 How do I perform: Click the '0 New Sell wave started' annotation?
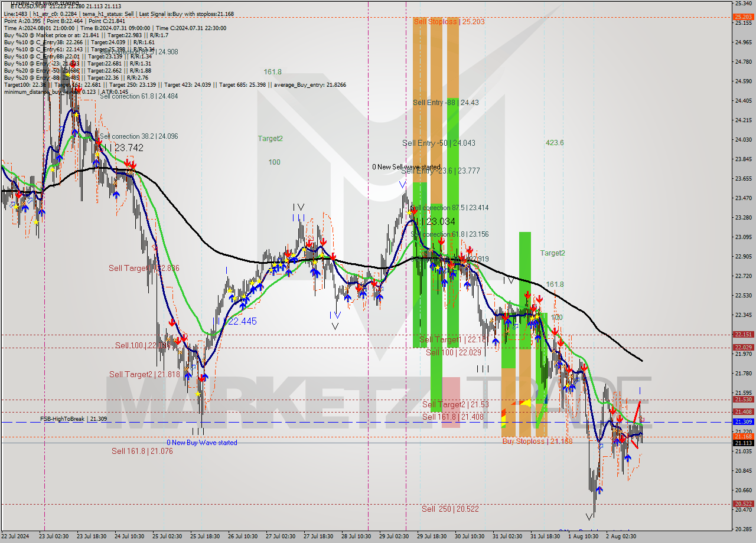coord(406,167)
